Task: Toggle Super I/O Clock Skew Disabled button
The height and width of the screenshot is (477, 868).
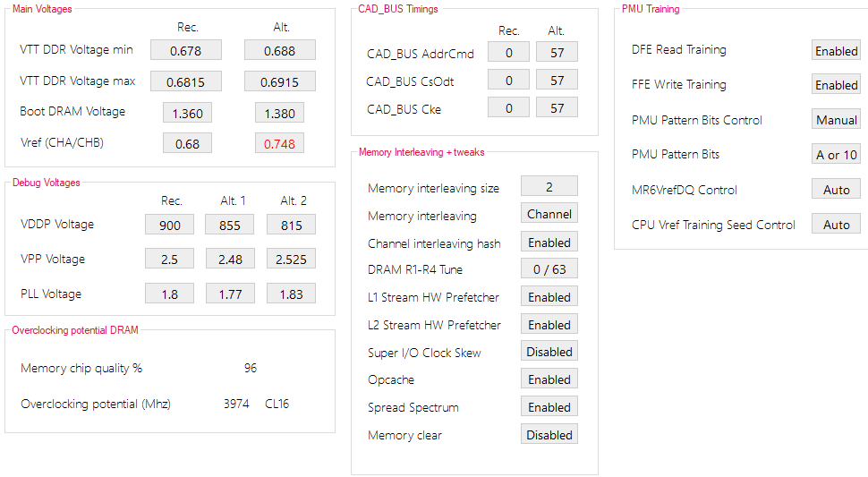Action: (549, 352)
